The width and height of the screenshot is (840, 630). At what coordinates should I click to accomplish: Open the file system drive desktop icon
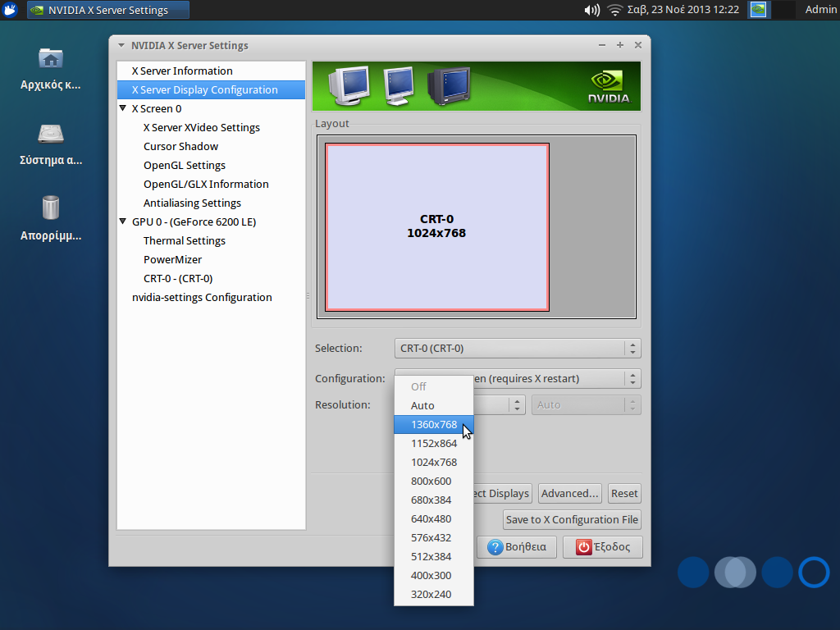click(x=51, y=134)
